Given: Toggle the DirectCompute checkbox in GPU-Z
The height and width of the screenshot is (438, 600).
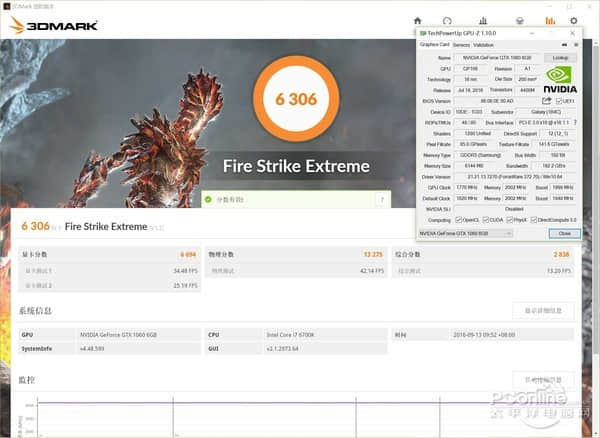Looking at the screenshot, I should 534,220.
